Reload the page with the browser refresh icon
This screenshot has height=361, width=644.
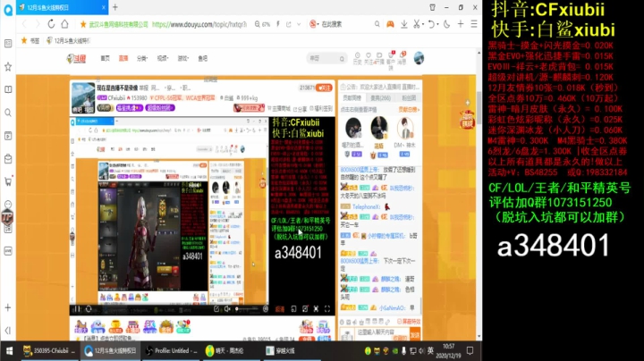[51, 24]
